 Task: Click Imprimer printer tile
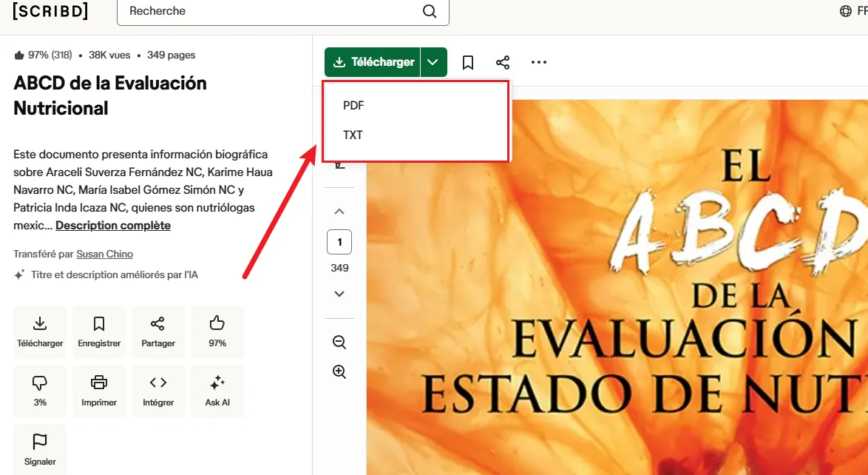pyautogui.click(x=99, y=391)
